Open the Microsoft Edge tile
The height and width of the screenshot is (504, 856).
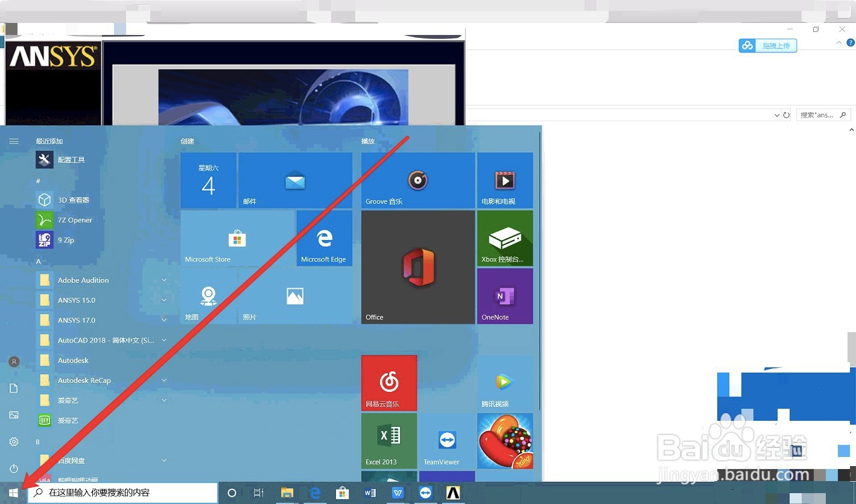pos(324,238)
